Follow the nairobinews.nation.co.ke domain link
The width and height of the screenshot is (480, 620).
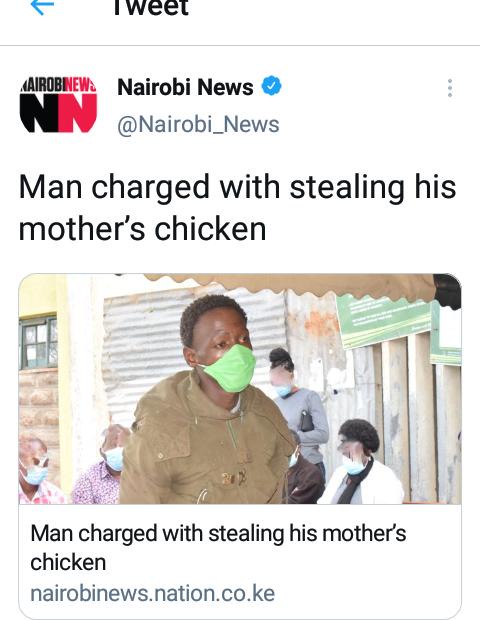(x=152, y=594)
